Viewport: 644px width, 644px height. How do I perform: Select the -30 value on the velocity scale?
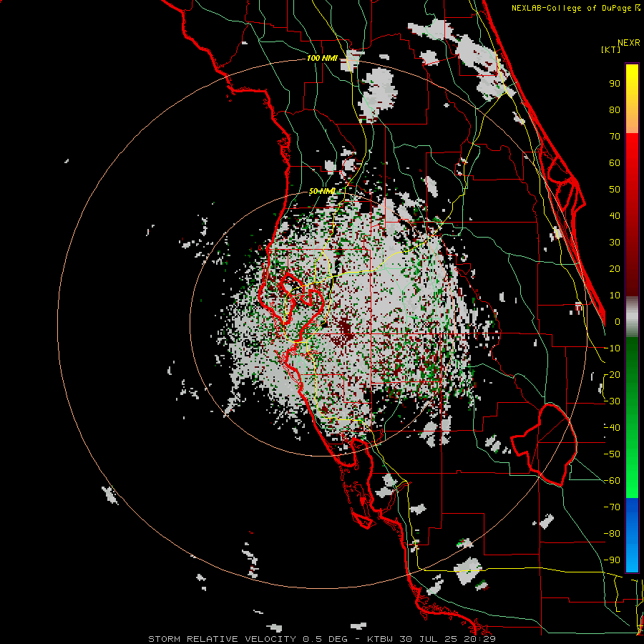612,401
